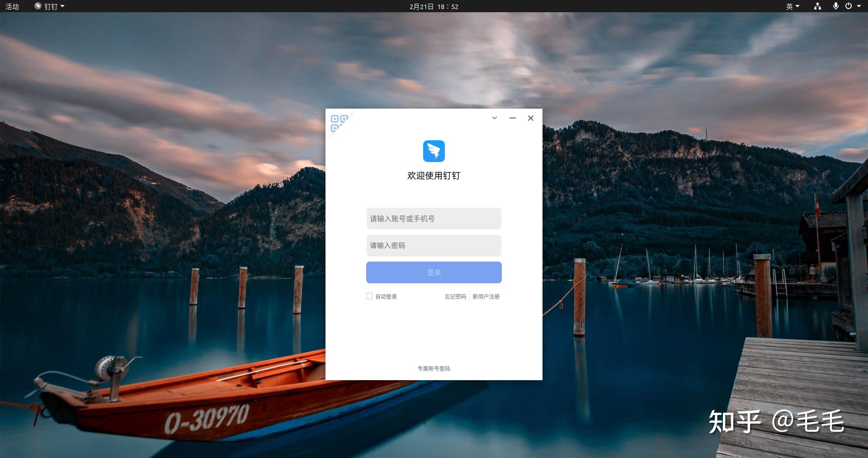Click the DingTalk logo above the welcome text
Image resolution: width=868 pixels, height=458 pixels.
click(434, 151)
